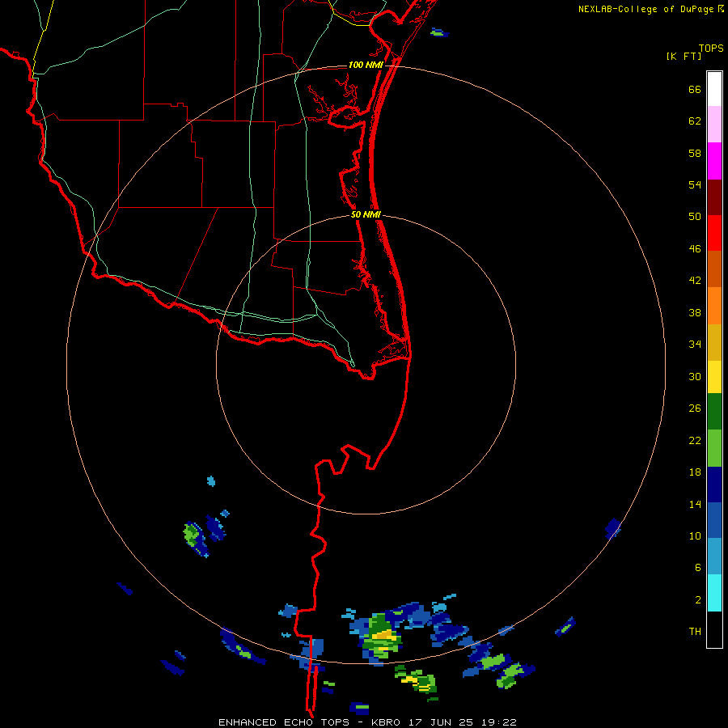Click the yellow swatch between 30 and 34

[714, 377]
